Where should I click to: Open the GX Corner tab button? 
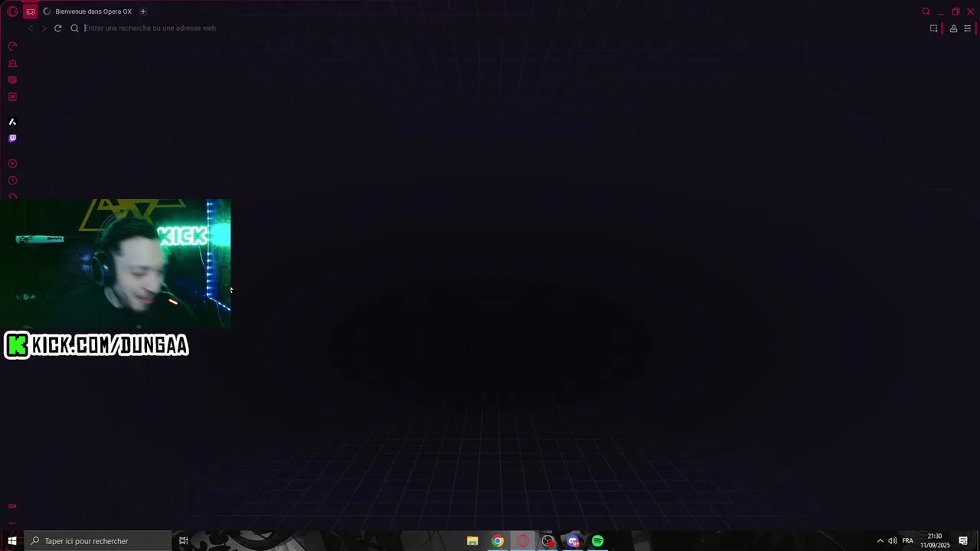[30, 11]
